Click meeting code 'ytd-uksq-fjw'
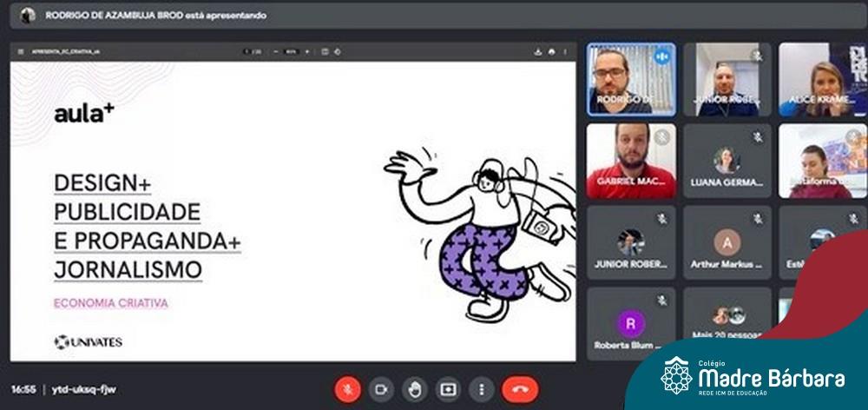Screen dimensions: 868x410 84,389
